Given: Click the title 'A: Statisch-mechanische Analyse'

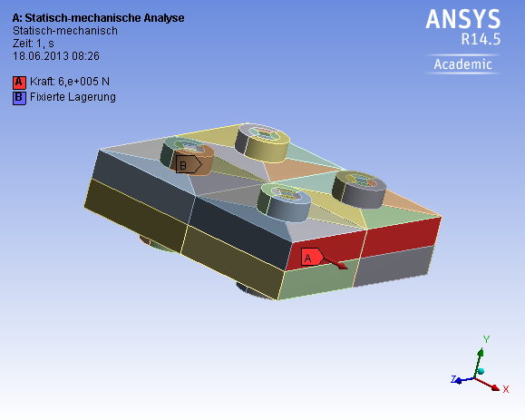Looking at the screenshot, I should tap(98, 18).
